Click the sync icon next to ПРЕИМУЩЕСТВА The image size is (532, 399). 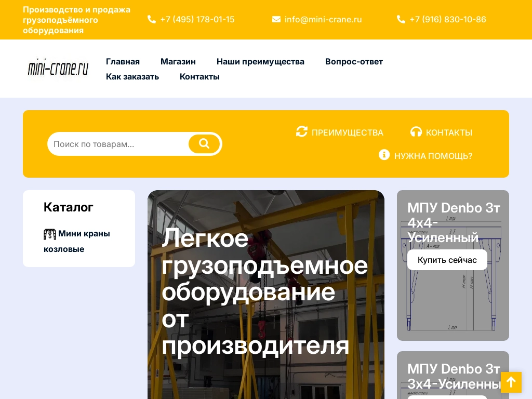pyautogui.click(x=302, y=131)
